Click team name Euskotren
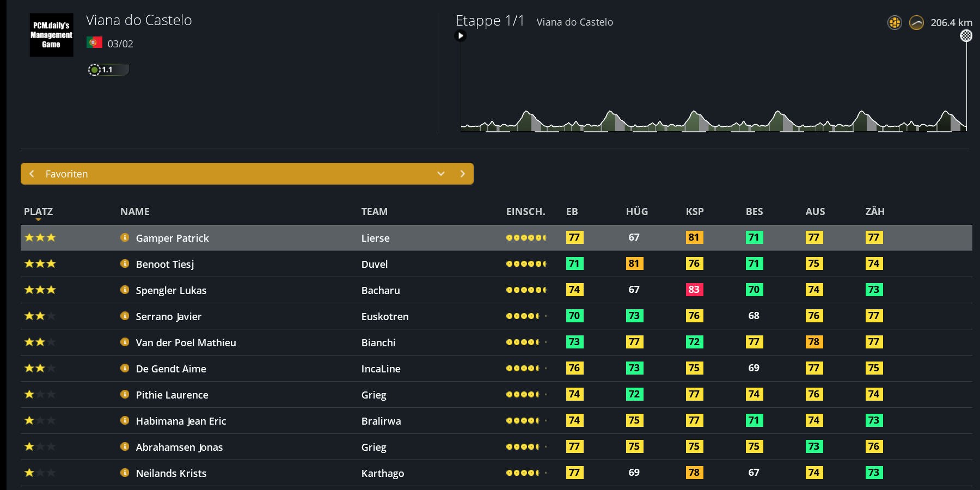 [x=385, y=316]
